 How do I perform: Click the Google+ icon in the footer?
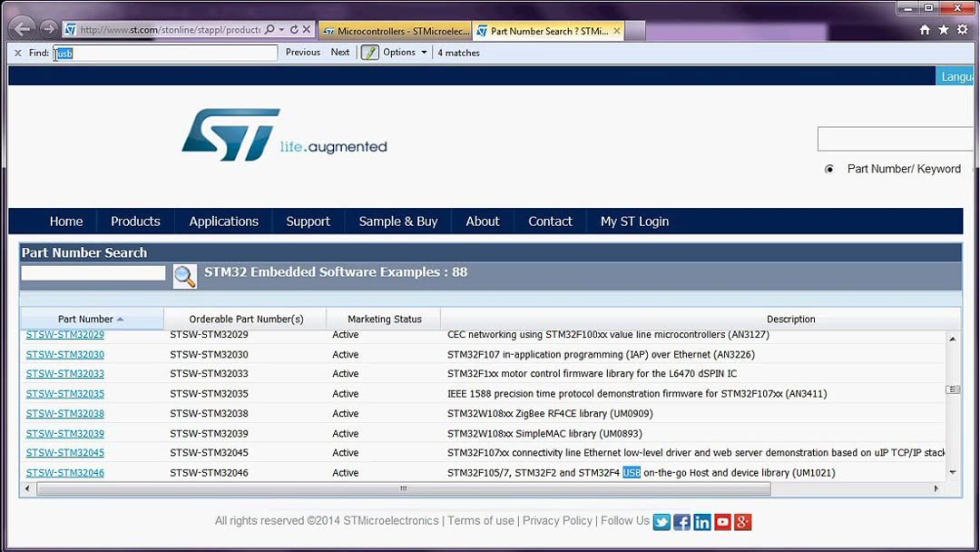[x=743, y=521]
